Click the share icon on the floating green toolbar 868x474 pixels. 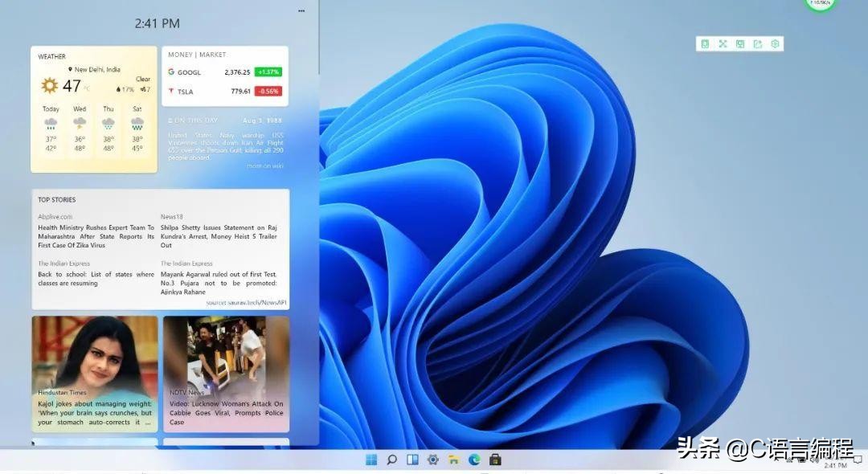757,43
